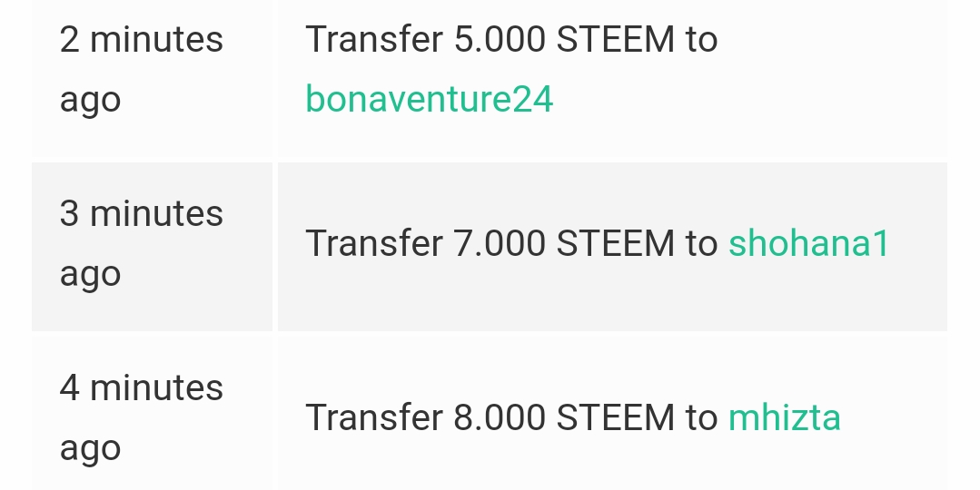980x490 pixels.
Task: Open the mhizta account link
Action: click(784, 417)
